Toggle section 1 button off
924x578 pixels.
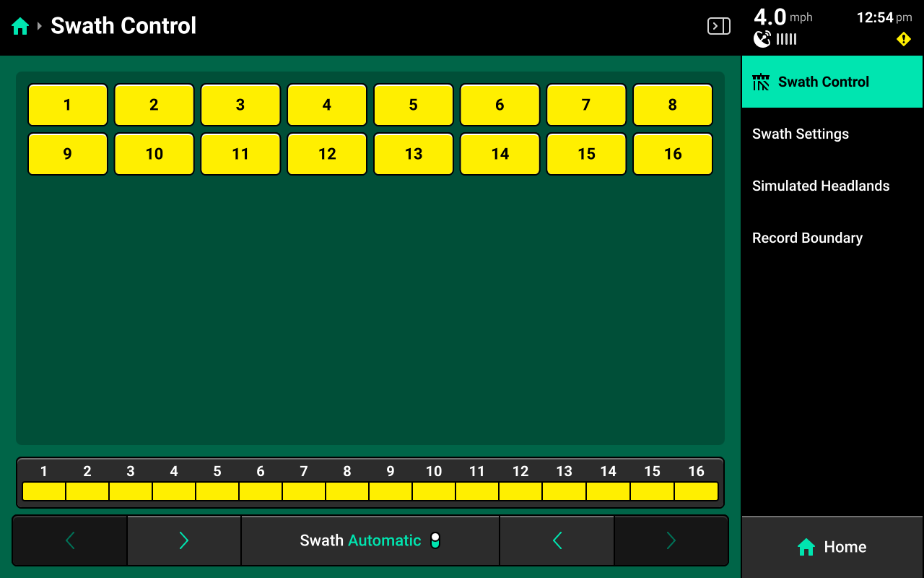pyautogui.click(x=68, y=105)
